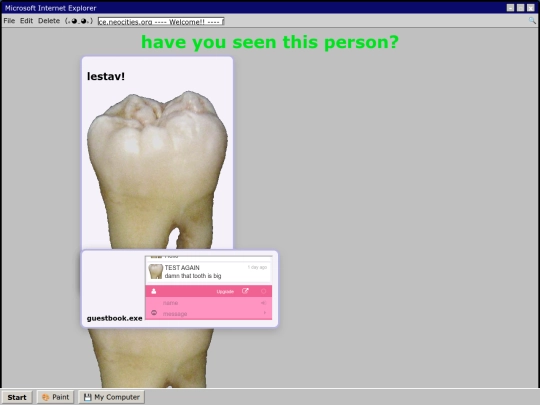Click the user profile icon in chat
The image size is (540, 405).
(154, 291)
